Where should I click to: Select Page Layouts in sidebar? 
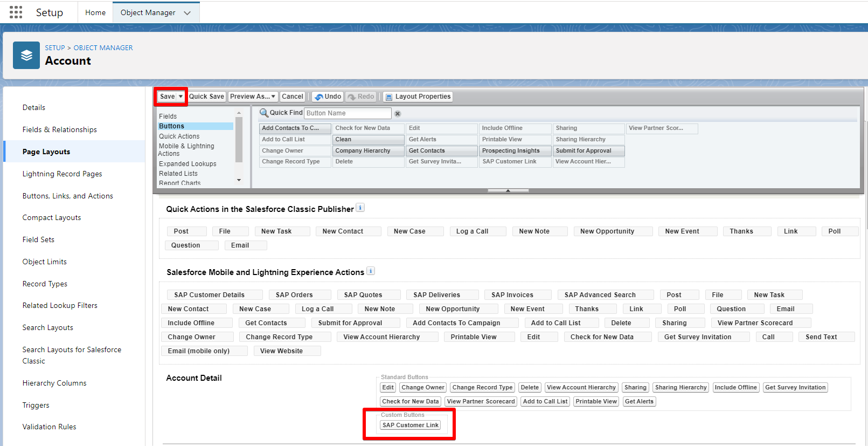46,152
